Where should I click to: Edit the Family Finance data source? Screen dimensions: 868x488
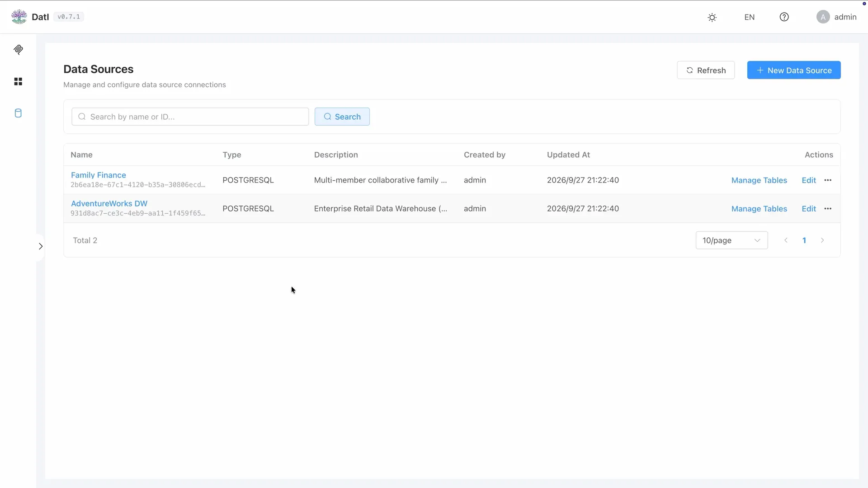[x=809, y=180]
